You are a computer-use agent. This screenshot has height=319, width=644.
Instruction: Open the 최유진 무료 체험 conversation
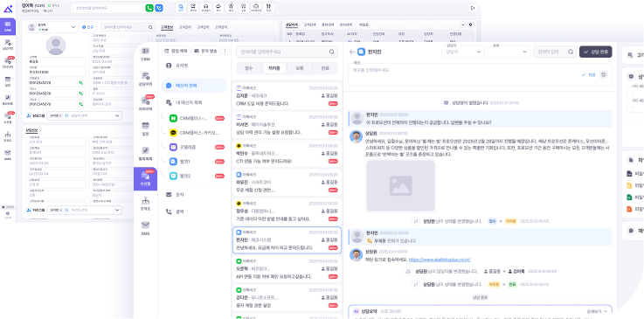pos(287,183)
